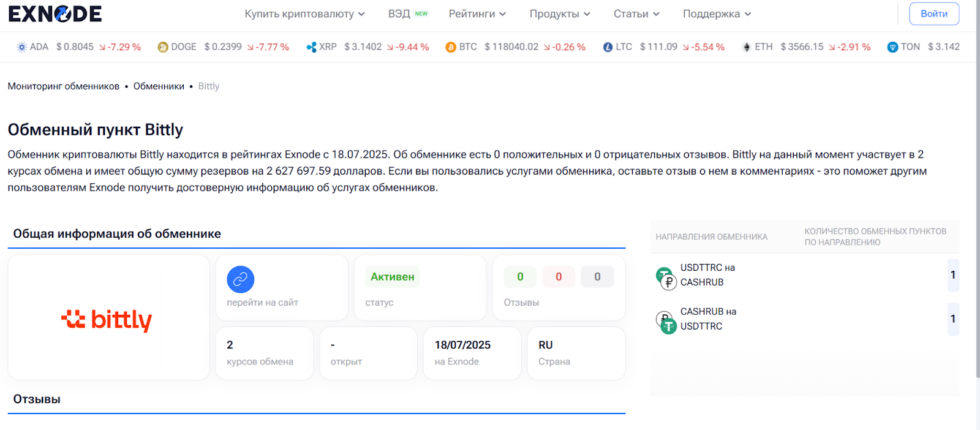Image resolution: width=980 pixels, height=430 pixels.
Task: Expand the Поддержка dropdown menu
Action: click(717, 13)
